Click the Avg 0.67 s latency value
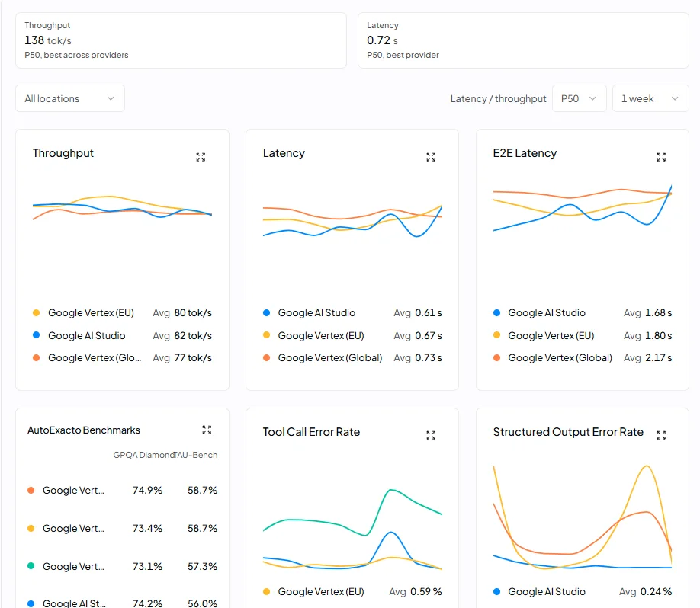The image size is (700, 608). click(x=418, y=335)
